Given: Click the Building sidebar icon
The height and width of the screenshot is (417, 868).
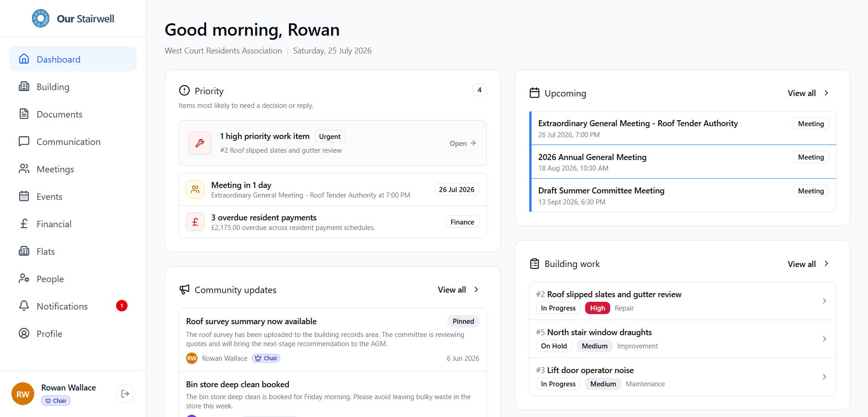Looking at the screenshot, I should (24, 86).
